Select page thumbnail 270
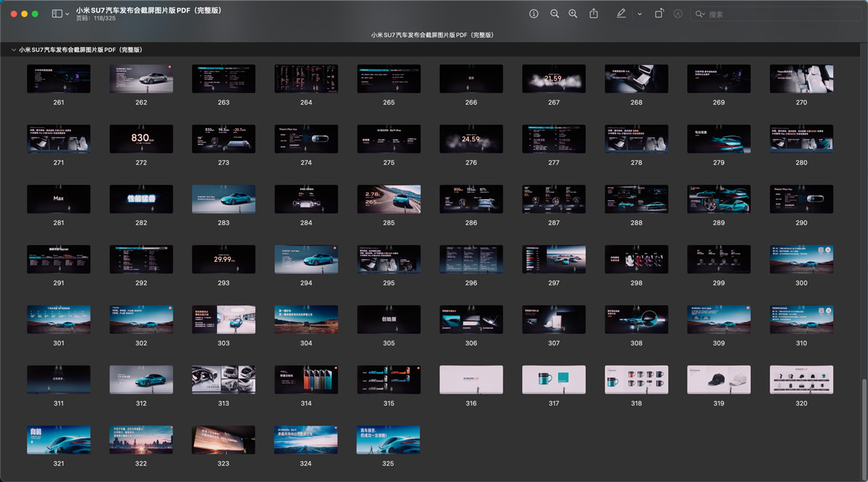868x482 pixels. (801, 79)
